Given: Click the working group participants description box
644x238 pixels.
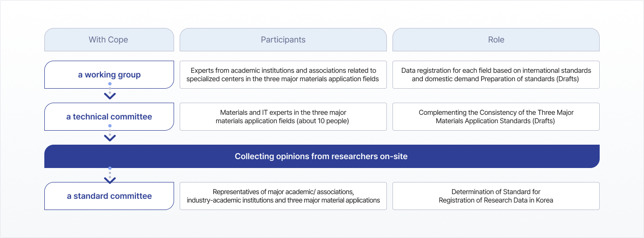Looking at the screenshot, I should coord(283,75).
